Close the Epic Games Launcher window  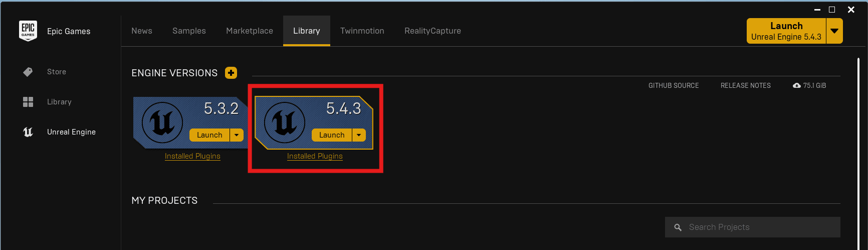(851, 10)
